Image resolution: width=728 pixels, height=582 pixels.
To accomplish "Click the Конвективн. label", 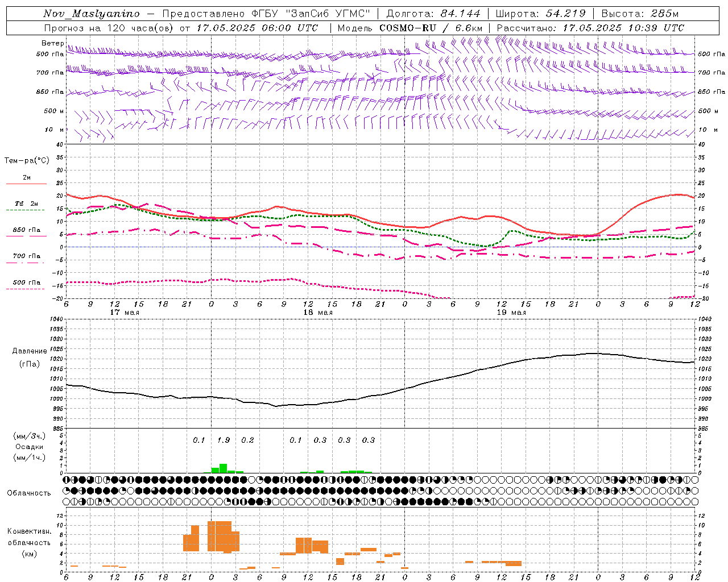I will pos(30,531).
